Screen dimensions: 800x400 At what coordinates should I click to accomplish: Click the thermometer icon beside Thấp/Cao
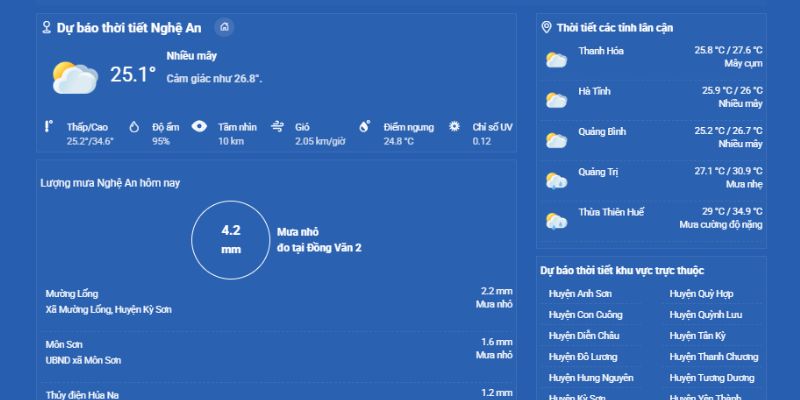pos(48,127)
